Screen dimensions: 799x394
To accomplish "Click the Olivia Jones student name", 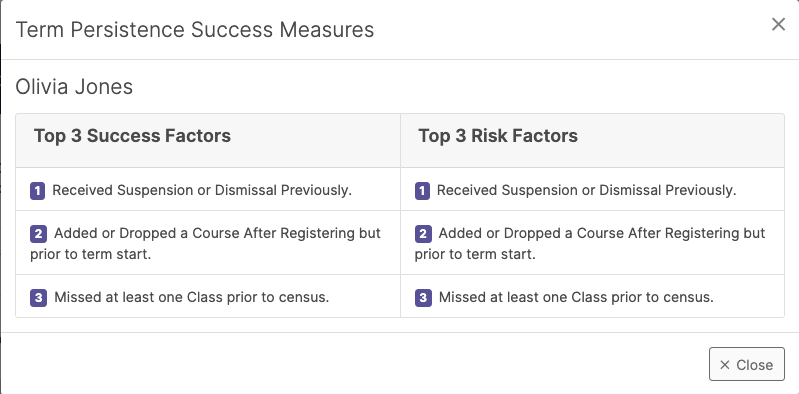I will click(74, 87).
